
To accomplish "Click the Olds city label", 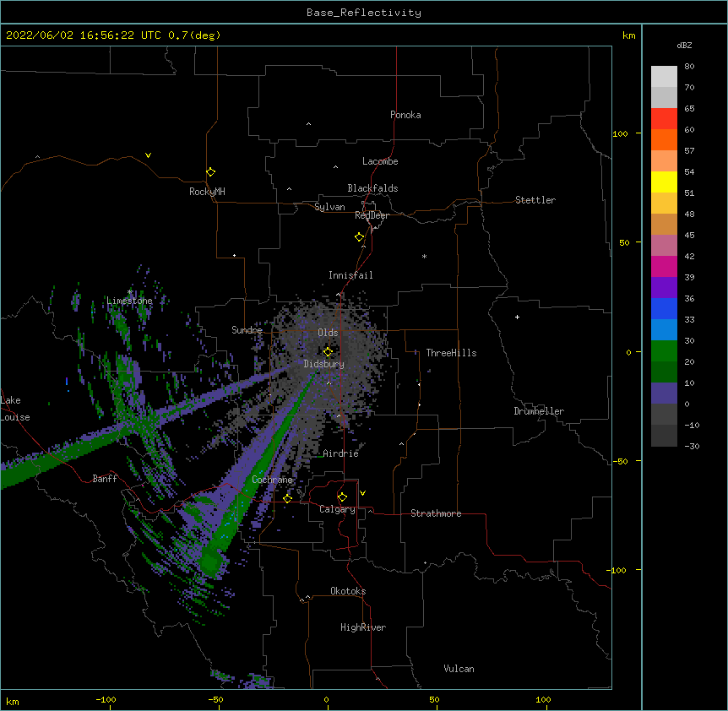I will coord(328,333).
